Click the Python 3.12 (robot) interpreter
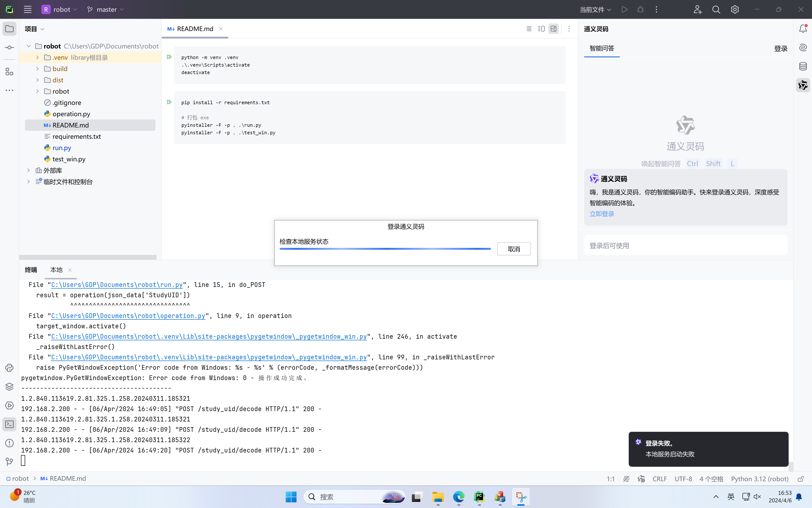The image size is (812, 508). 760,479
